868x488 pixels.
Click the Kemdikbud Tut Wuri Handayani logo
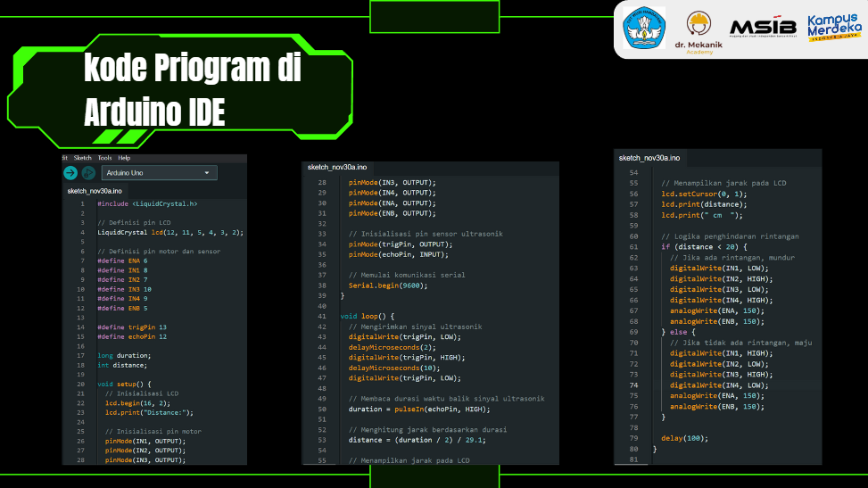pyautogui.click(x=644, y=28)
